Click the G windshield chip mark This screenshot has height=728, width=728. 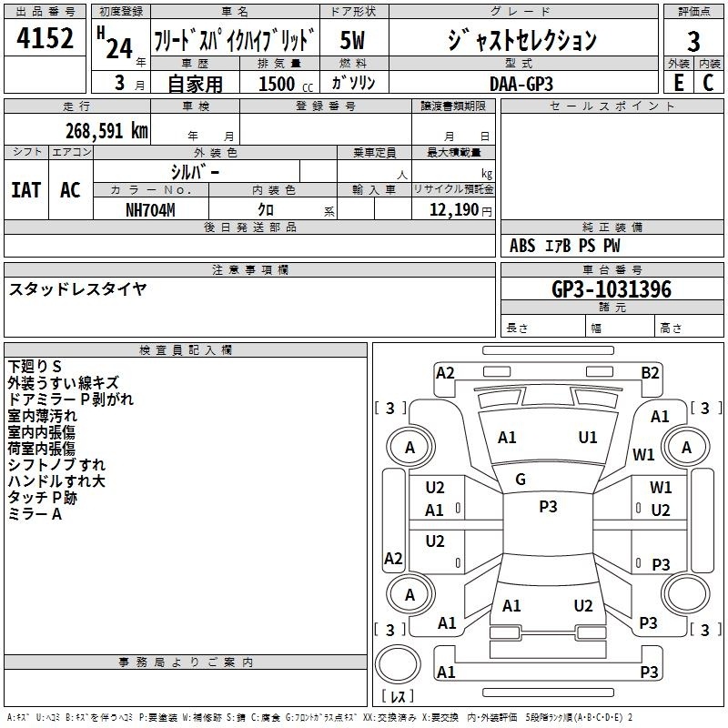pos(521,480)
